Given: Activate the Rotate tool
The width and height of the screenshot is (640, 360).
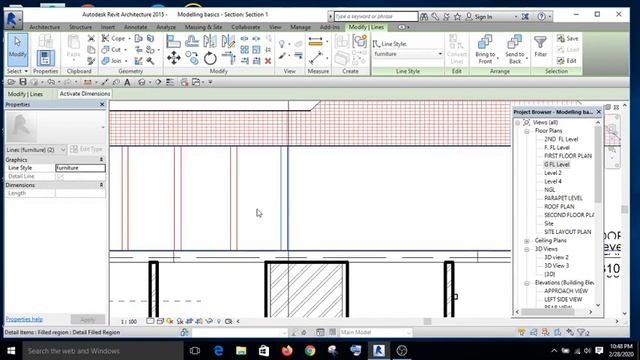Looking at the screenshot, I should pos(210,58).
